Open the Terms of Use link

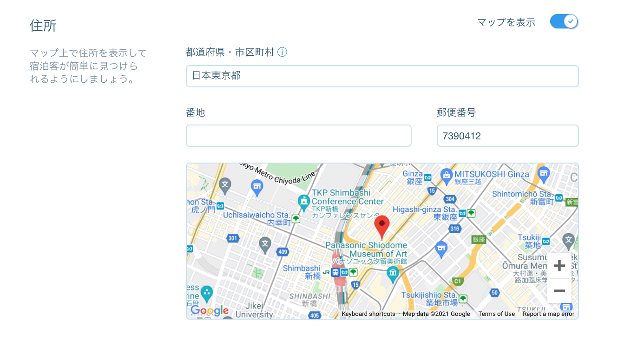[x=496, y=314]
